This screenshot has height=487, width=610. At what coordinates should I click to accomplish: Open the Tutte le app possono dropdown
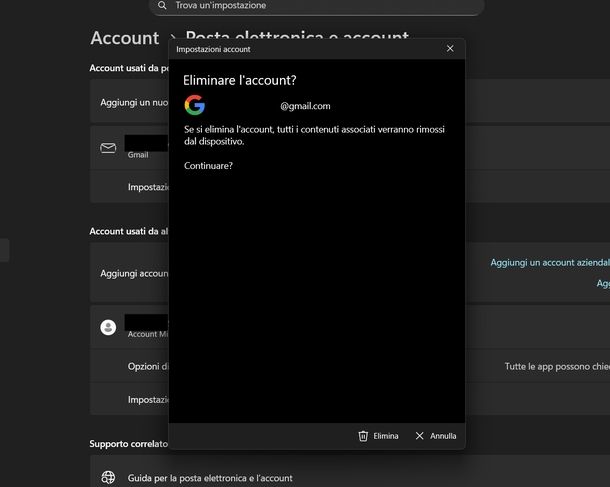coord(556,367)
